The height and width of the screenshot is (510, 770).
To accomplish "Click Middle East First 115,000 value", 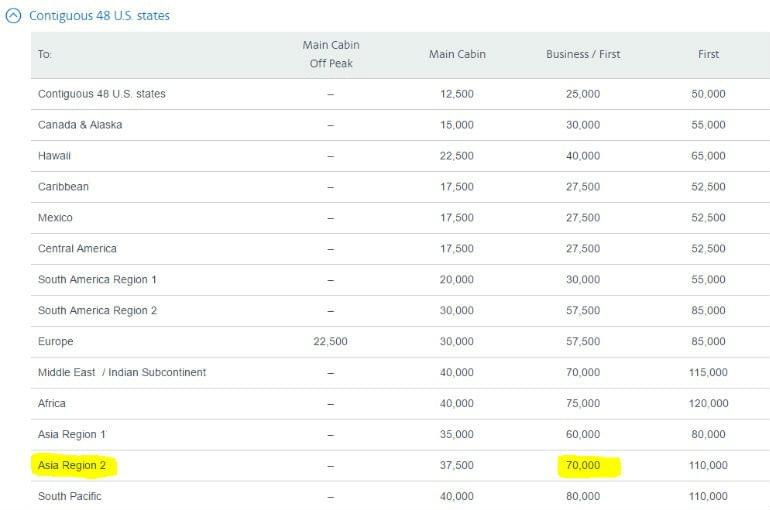I will [708, 372].
